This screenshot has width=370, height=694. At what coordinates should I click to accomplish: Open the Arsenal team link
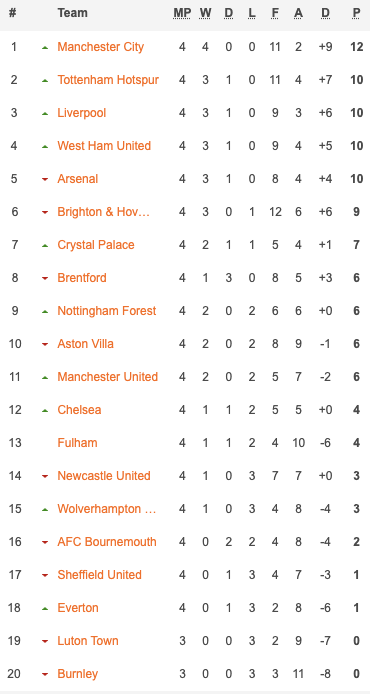(78, 179)
